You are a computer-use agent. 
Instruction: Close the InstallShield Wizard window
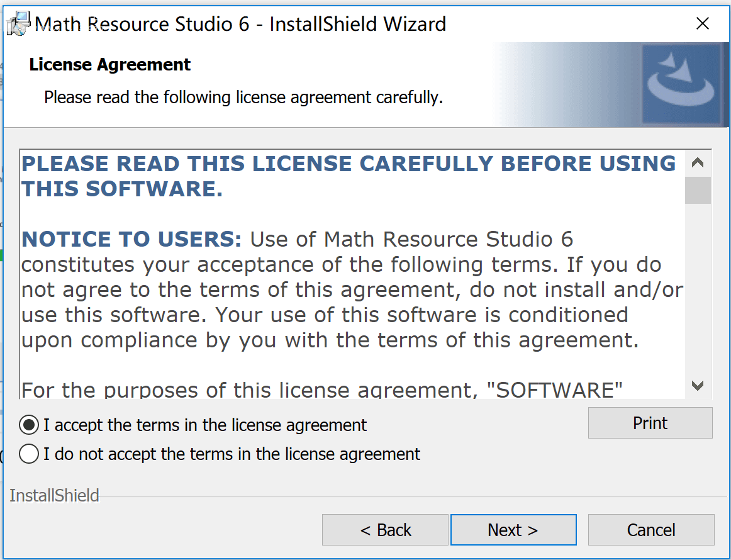[702, 23]
